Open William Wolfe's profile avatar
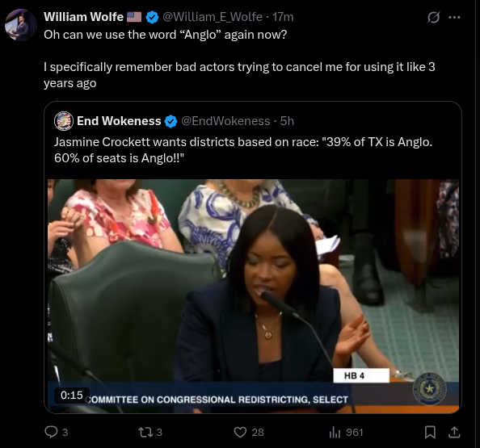This screenshot has width=480, height=448. pos(21,25)
